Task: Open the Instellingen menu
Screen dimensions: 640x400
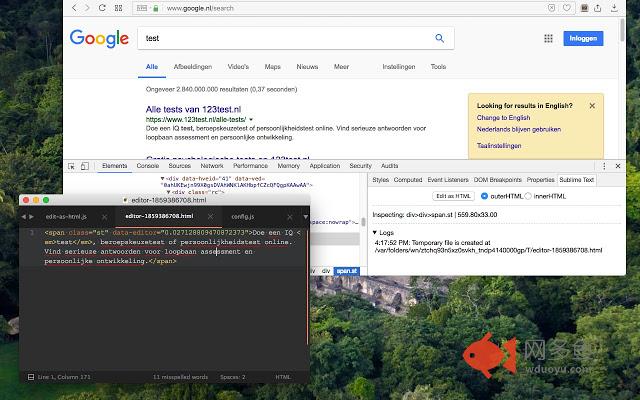Action: (399, 67)
